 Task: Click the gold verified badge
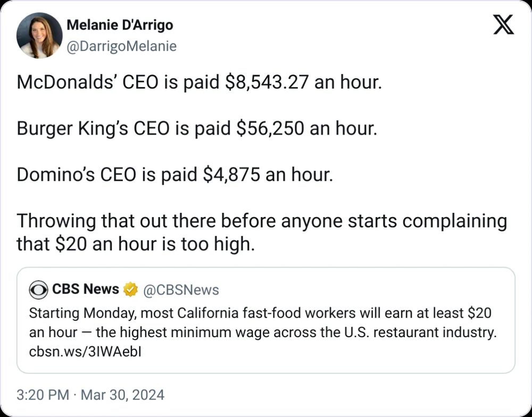(x=130, y=289)
